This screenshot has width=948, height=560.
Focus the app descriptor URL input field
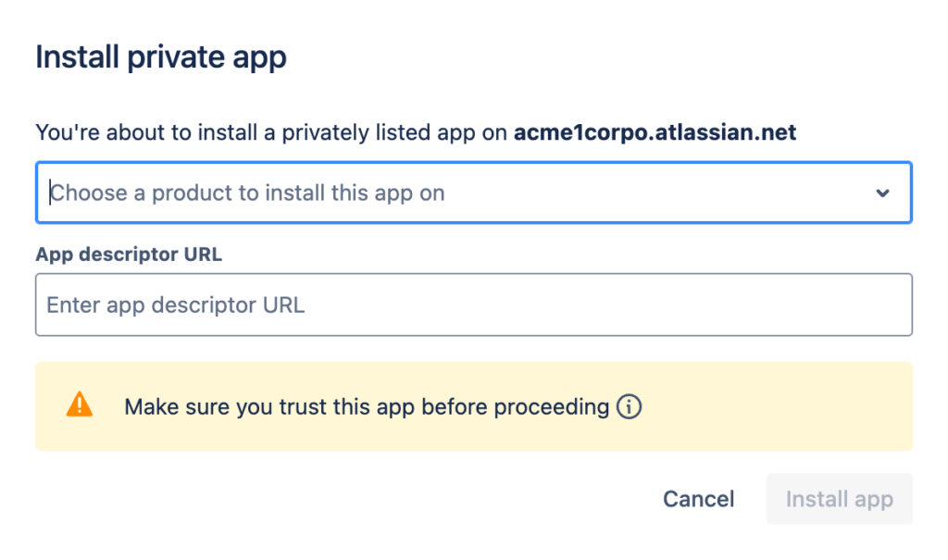(473, 305)
